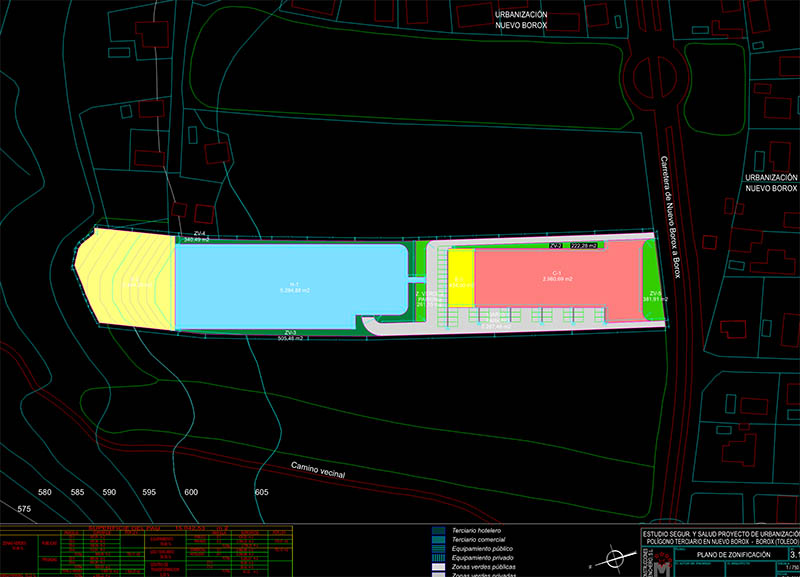Click the Zonas verdes públicas legend swatch
The image size is (800, 577).
[438, 567]
